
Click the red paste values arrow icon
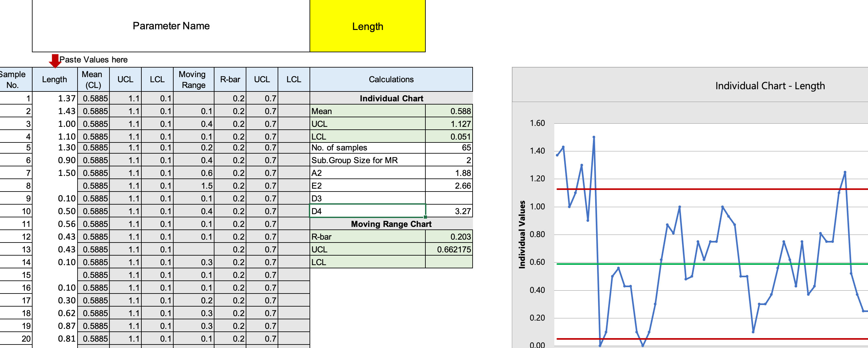tap(55, 61)
